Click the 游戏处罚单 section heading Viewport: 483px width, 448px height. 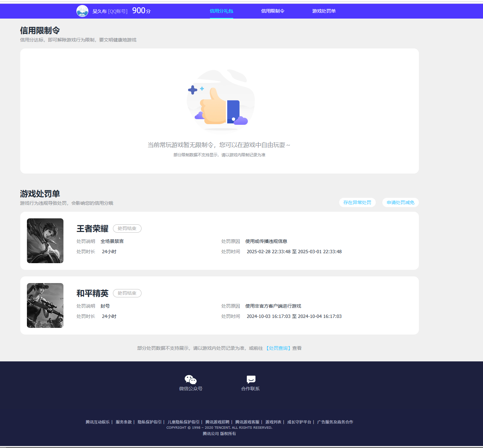(40, 194)
